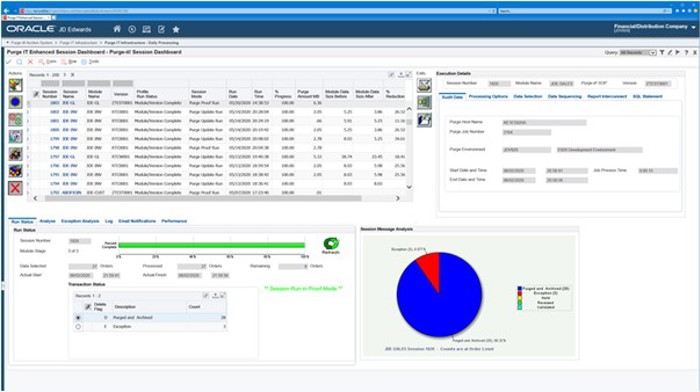This screenshot has width=700, height=392.
Task: Click the Purge Host Name field
Action: 544,122
